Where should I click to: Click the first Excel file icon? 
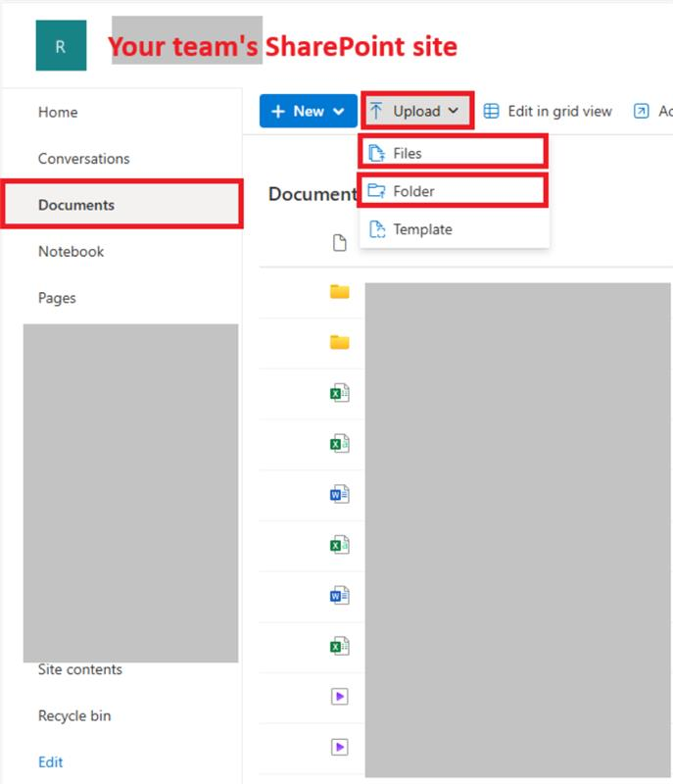point(340,393)
